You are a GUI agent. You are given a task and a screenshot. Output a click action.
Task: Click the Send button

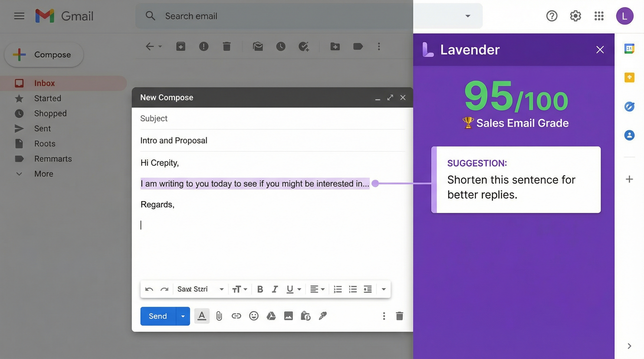coord(158,316)
